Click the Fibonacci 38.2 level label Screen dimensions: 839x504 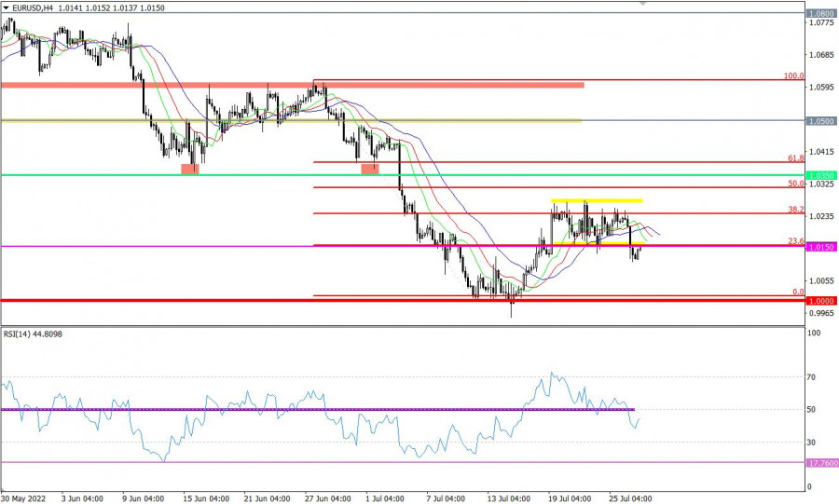795,210
